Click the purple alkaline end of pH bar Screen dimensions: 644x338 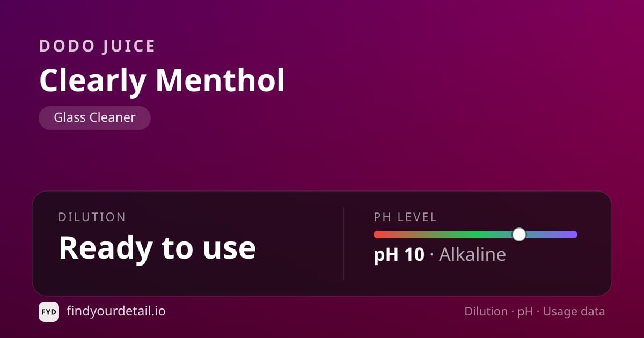click(x=570, y=234)
